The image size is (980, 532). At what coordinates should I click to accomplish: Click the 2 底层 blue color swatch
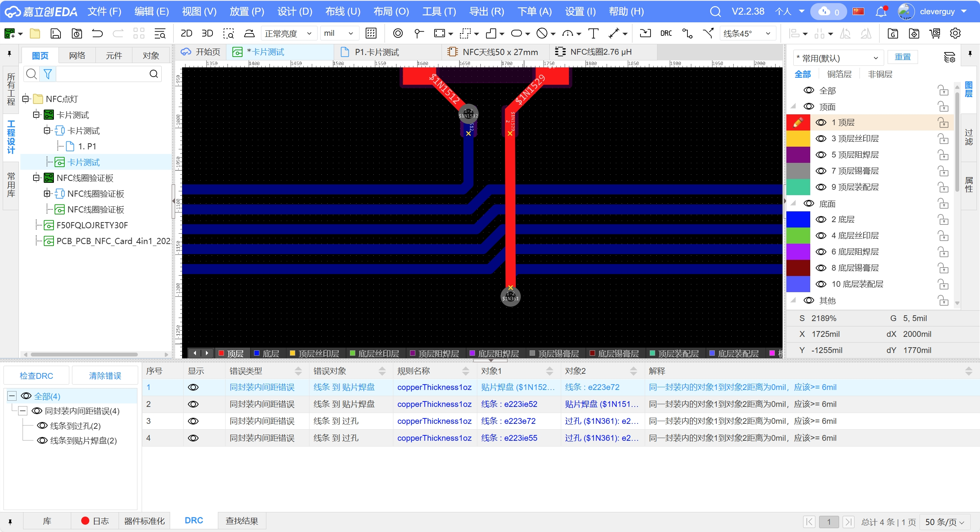798,219
